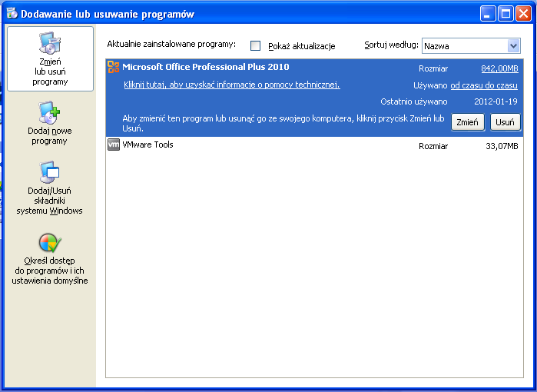Click 'Pokaż aktualizacje' label text
Viewport: 537px width, 392px height.
tap(302, 46)
